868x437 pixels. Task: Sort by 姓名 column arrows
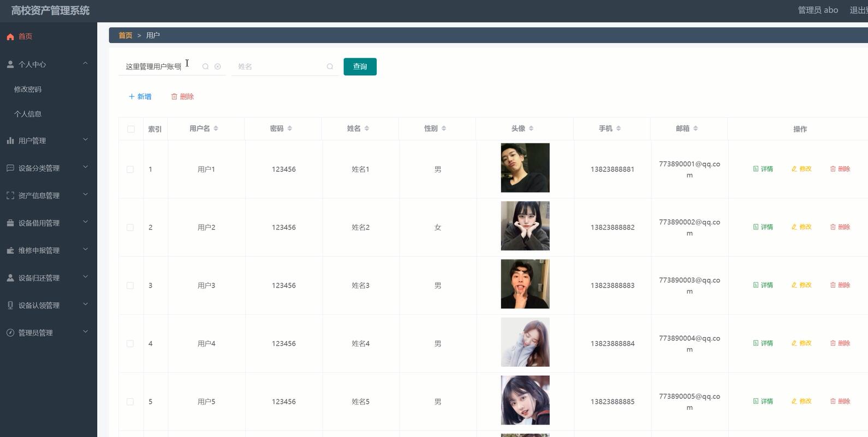[366, 128]
